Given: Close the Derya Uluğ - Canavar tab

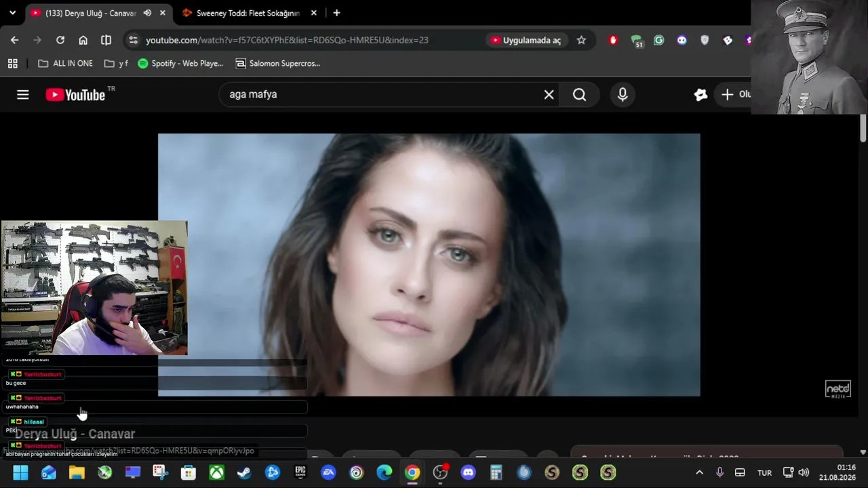Looking at the screenshot, I should pos(163,13).
